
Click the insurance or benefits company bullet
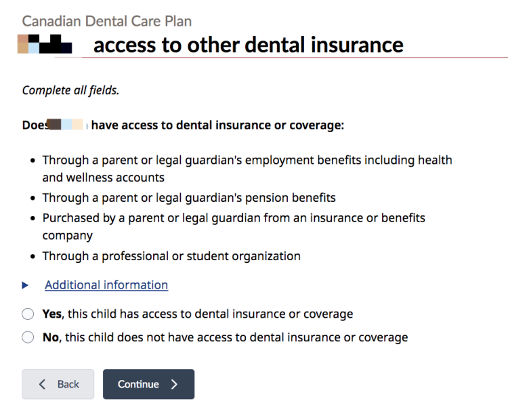[x=233, y=227]
